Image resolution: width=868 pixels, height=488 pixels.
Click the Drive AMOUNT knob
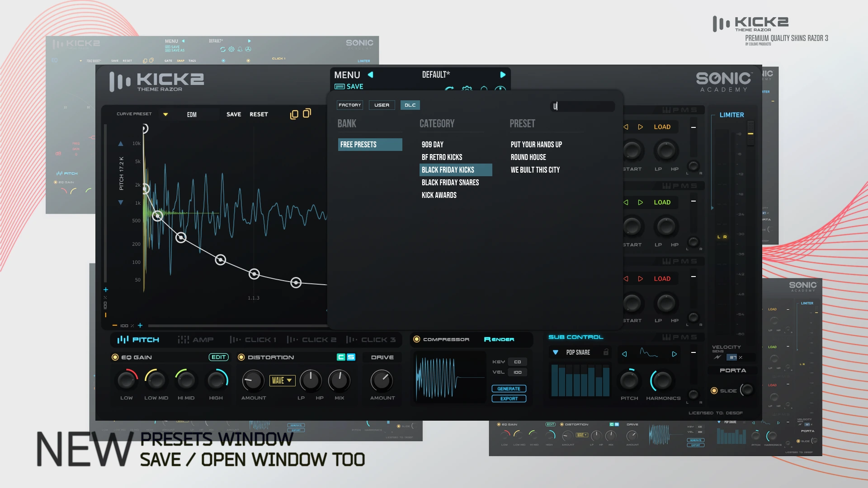[382, 380]
